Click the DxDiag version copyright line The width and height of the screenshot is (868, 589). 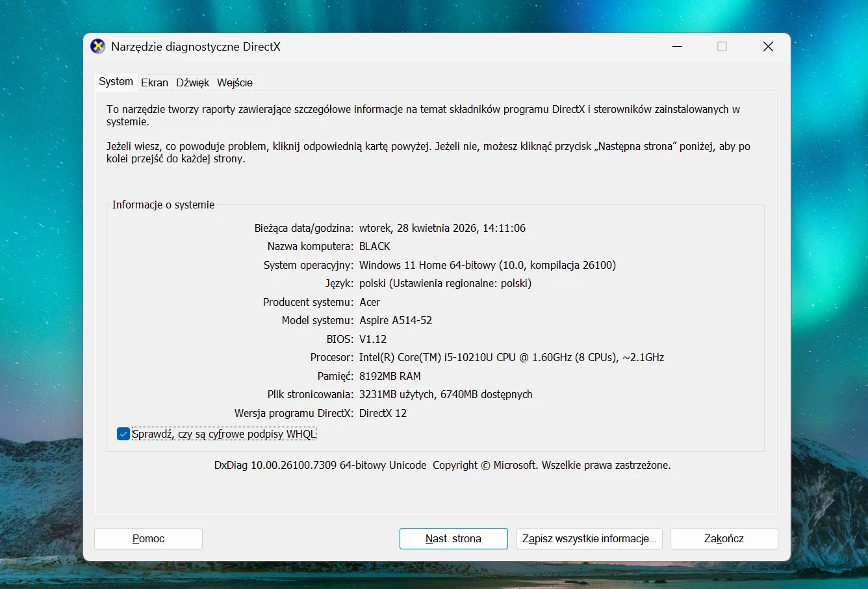[442, 465]
